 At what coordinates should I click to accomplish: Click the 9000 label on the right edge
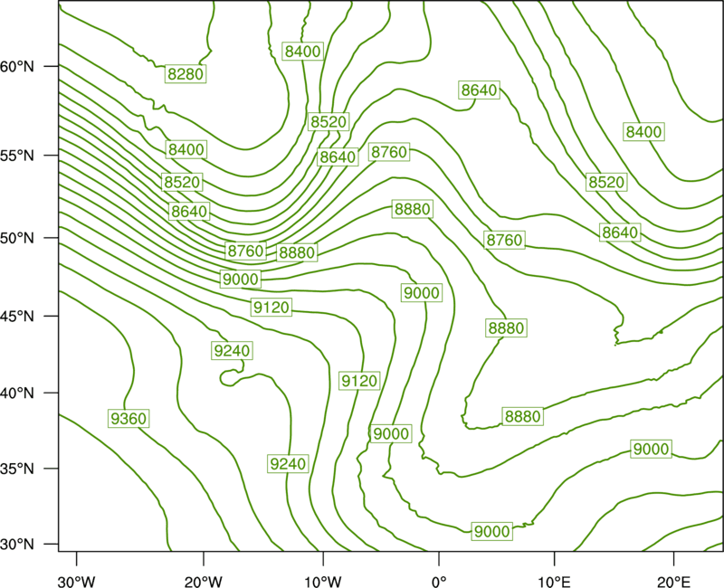(x=651, y=449)
